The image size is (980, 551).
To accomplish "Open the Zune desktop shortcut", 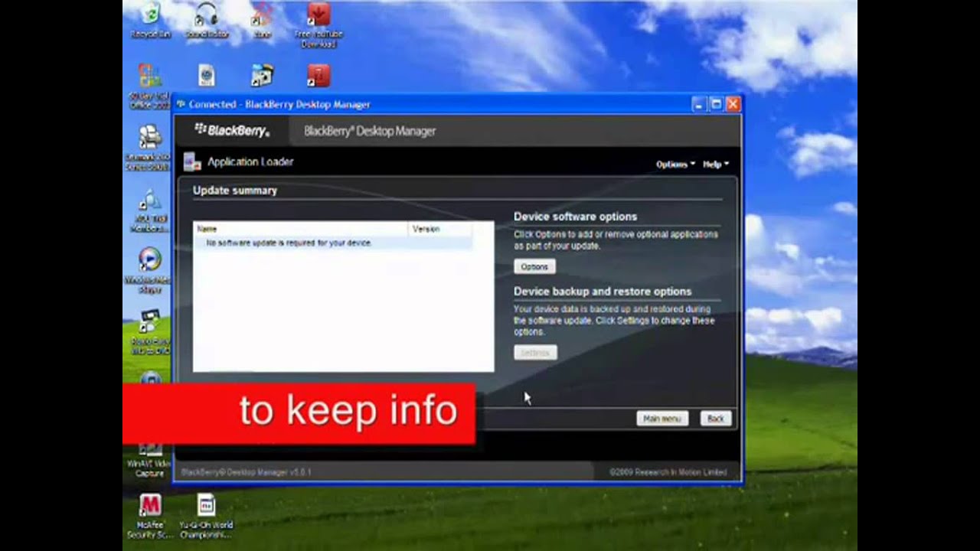I will [263, 21].
